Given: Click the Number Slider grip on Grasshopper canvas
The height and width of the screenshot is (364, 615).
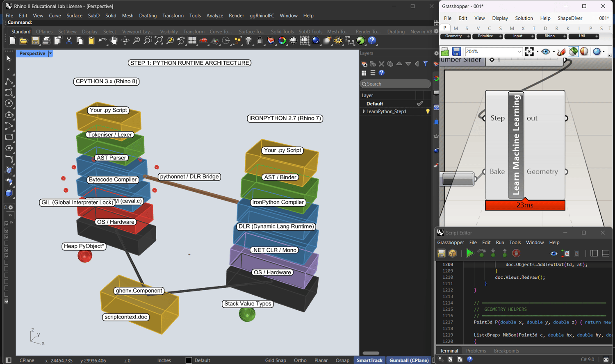Looking at the screenshot, I should click(x=492, y=60).
